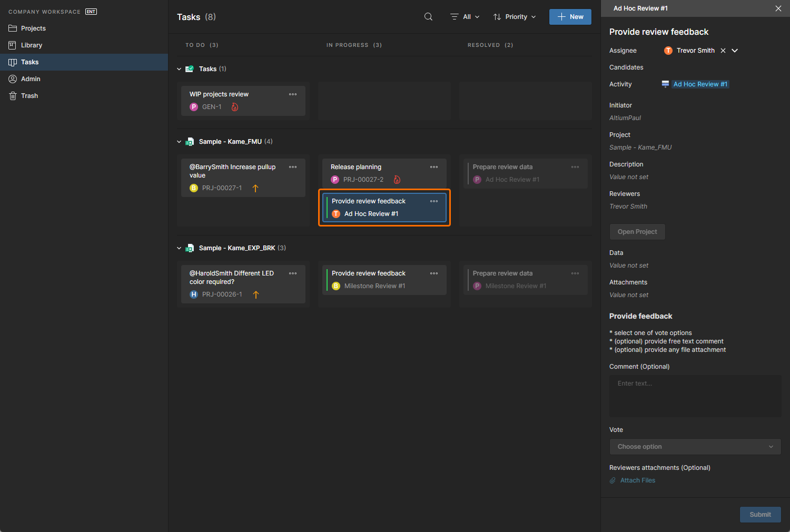Collapse the Sample - Kame_EXP_BRK group
Screen dimensions: 790x532
coord(179,248)
